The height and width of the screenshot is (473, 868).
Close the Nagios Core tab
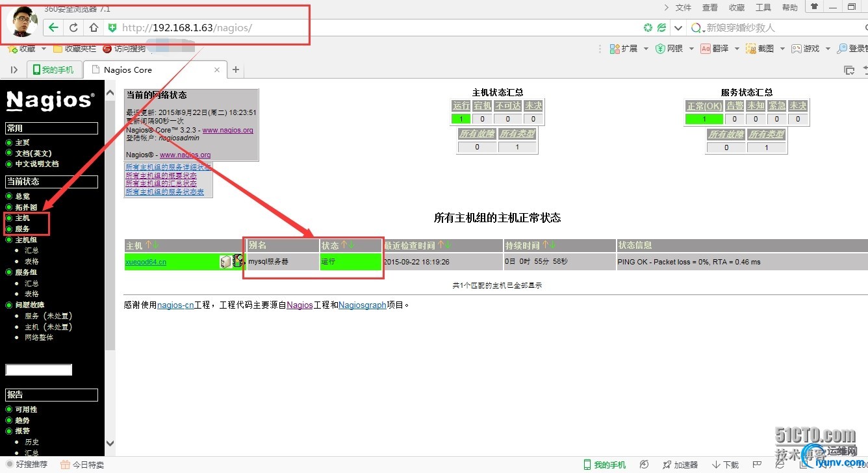[x=217, y=70]
